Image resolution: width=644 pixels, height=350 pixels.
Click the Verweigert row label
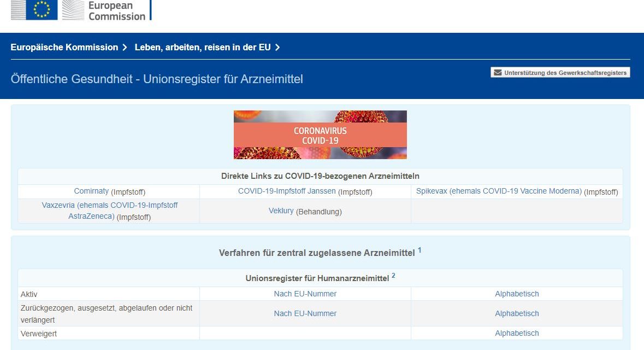click(x=39, y=334)
